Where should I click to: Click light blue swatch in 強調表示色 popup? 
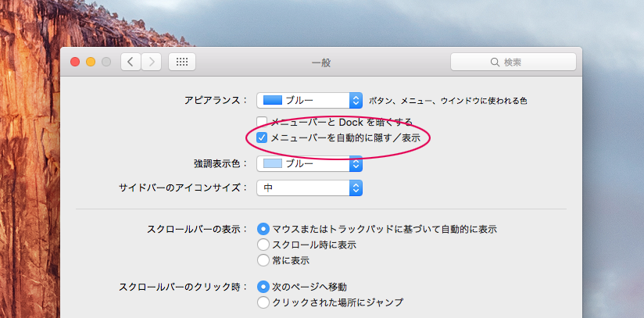click(x=272, y=164)
